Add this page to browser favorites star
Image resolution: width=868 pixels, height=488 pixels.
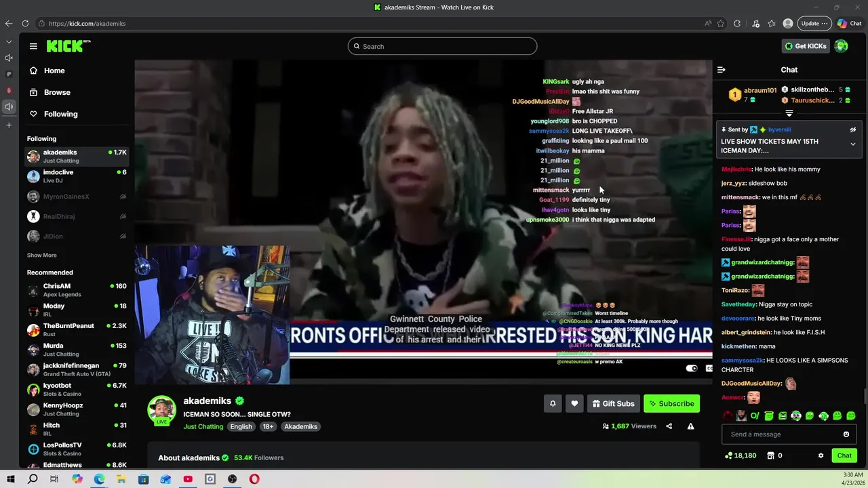point(721,23)
